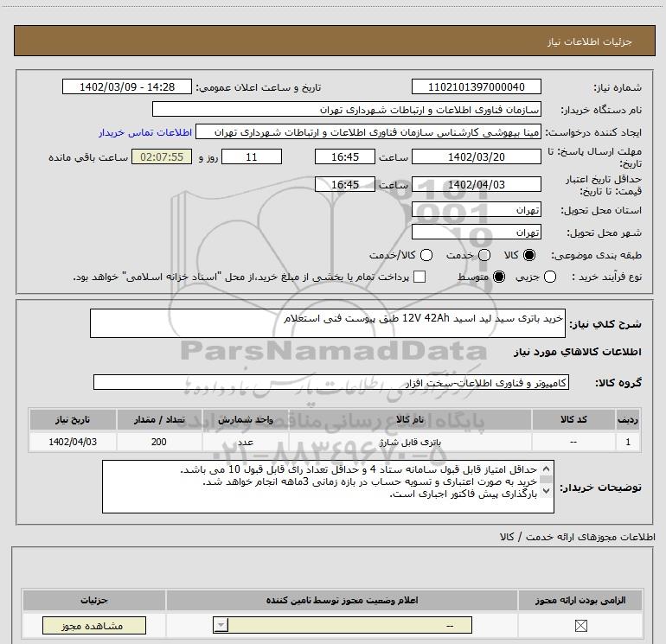This screenshot has height=644, width=666.
Task: Click the نام دستگاه خریدار field
Action: point(347,109)
